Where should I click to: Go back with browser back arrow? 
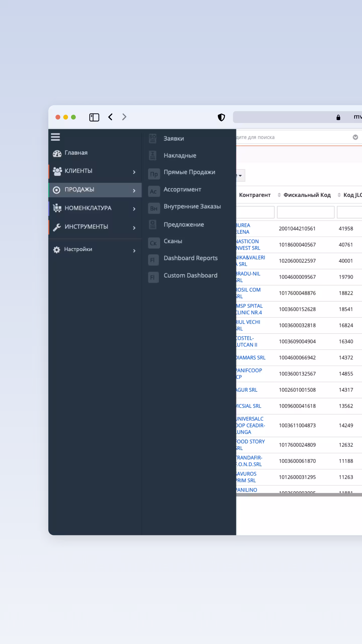(x=110, y=117)
